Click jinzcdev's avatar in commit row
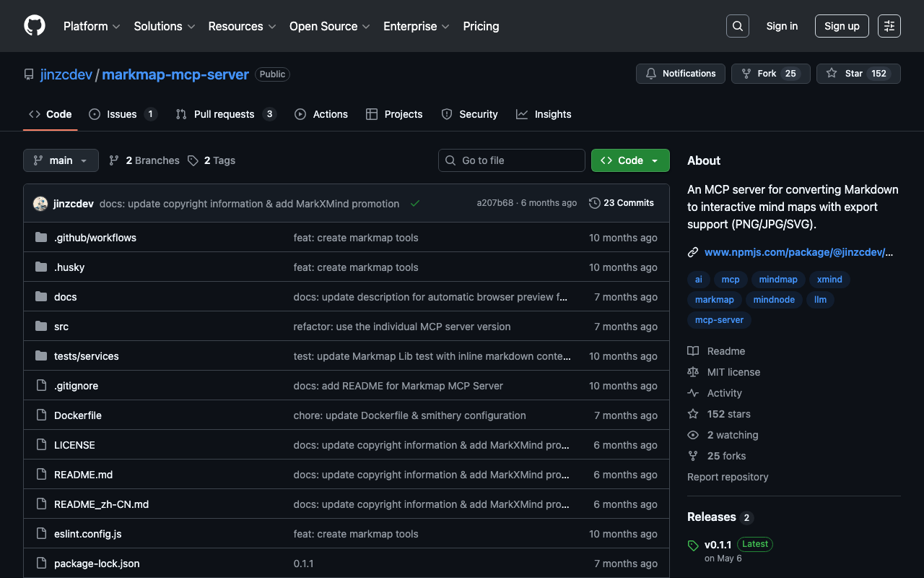Image resolution: width=924 pixels, height=578 pixels. [x=40, y=204]
